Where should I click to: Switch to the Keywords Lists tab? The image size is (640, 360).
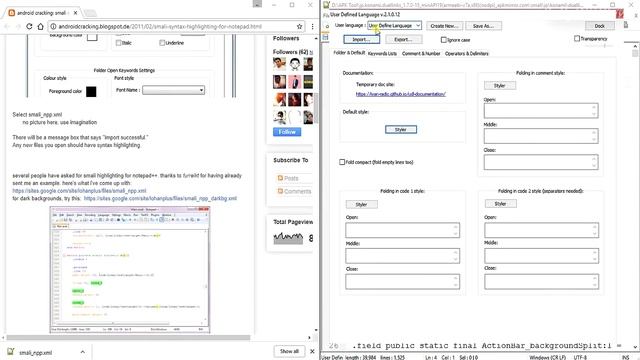point(382,53)
